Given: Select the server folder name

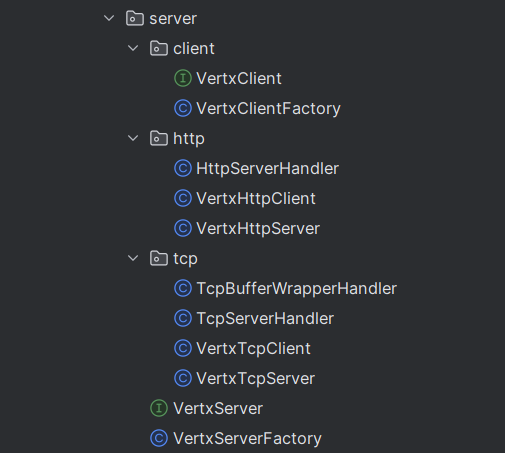Looking at the screenshot, I should click(x=173, y=19).
